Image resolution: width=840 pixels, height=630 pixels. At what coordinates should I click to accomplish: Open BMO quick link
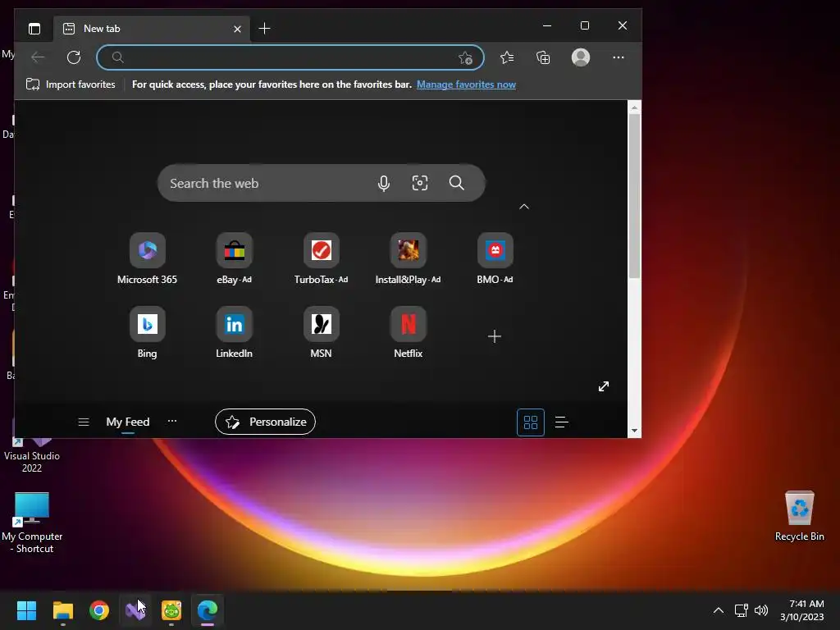point(495,258)
